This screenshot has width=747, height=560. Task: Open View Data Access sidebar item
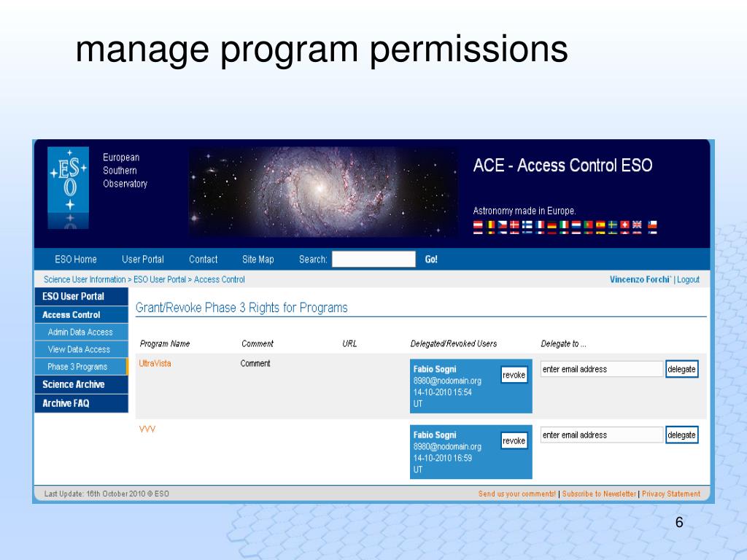pyautogui.click(x=82, y=349)
